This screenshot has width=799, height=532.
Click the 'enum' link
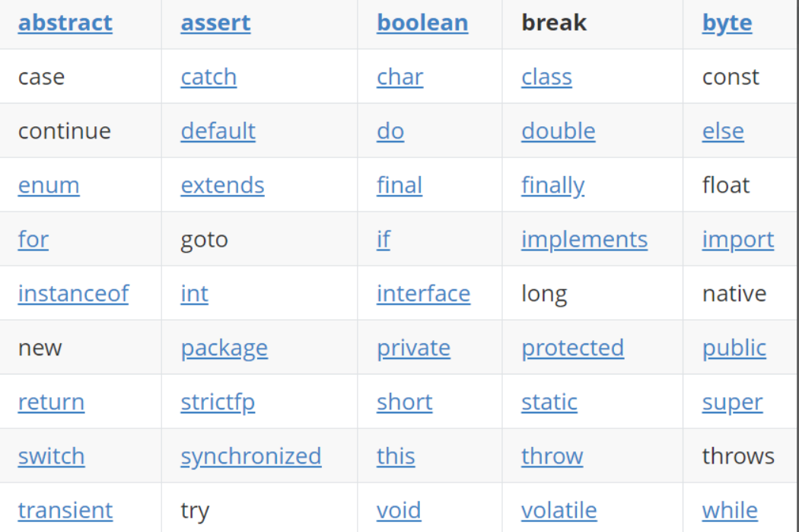[x=49, y=185]
